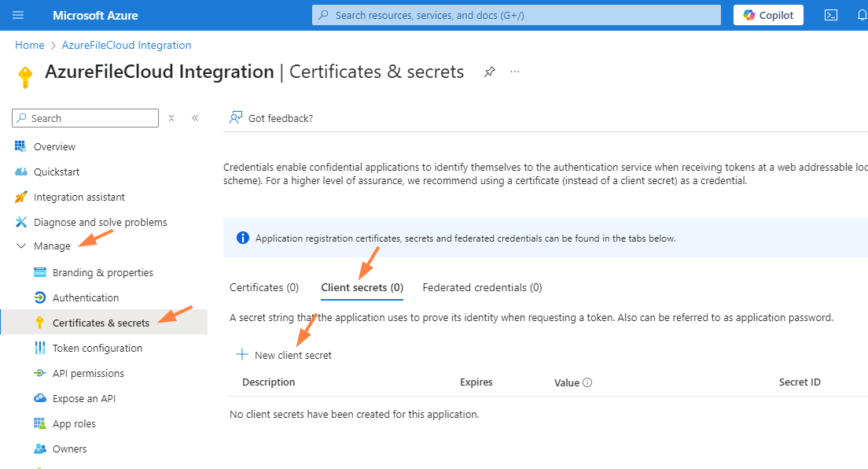
Task: Switch to the Certificates (0) tab
Action: click(264, 287)
